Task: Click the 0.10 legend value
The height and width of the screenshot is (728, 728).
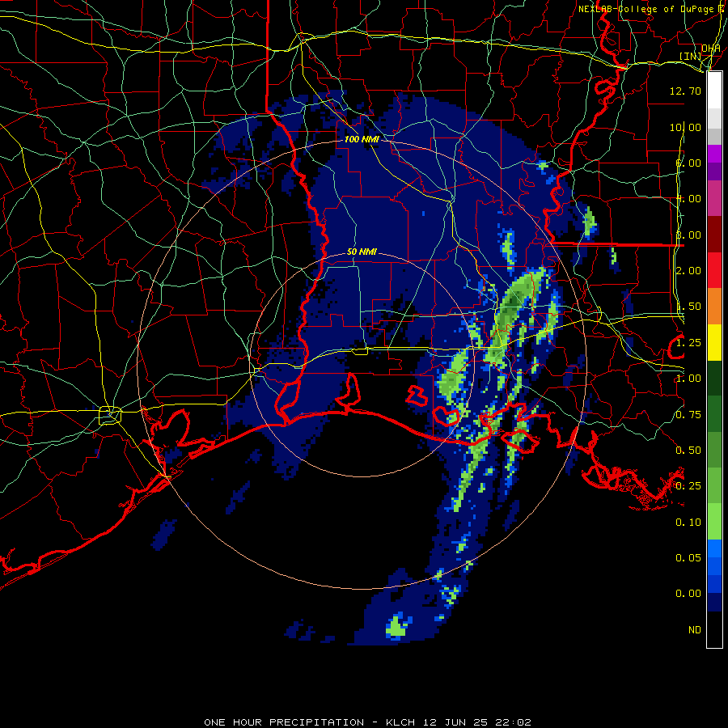Action: (688, 523)
